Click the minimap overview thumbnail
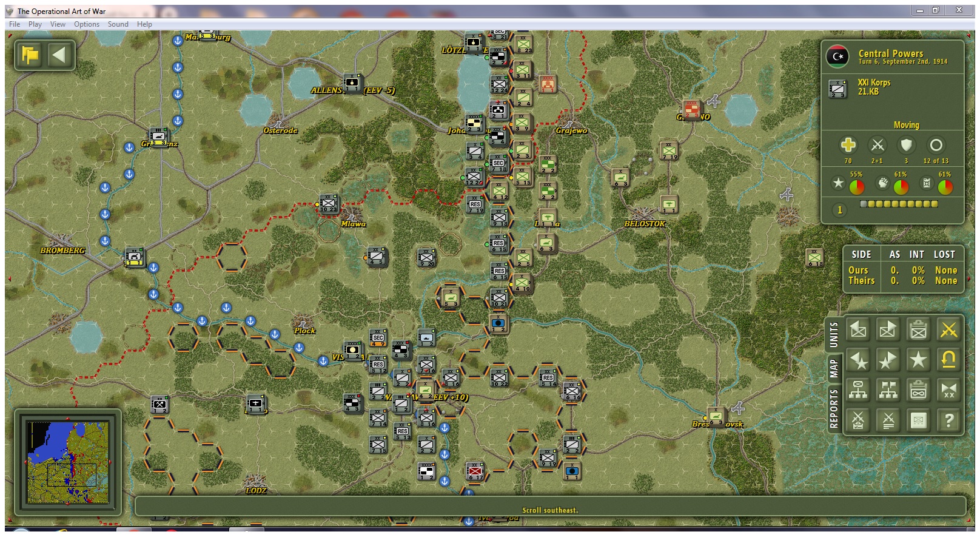Screen dimensions: 980x560 tap(67, 462)
